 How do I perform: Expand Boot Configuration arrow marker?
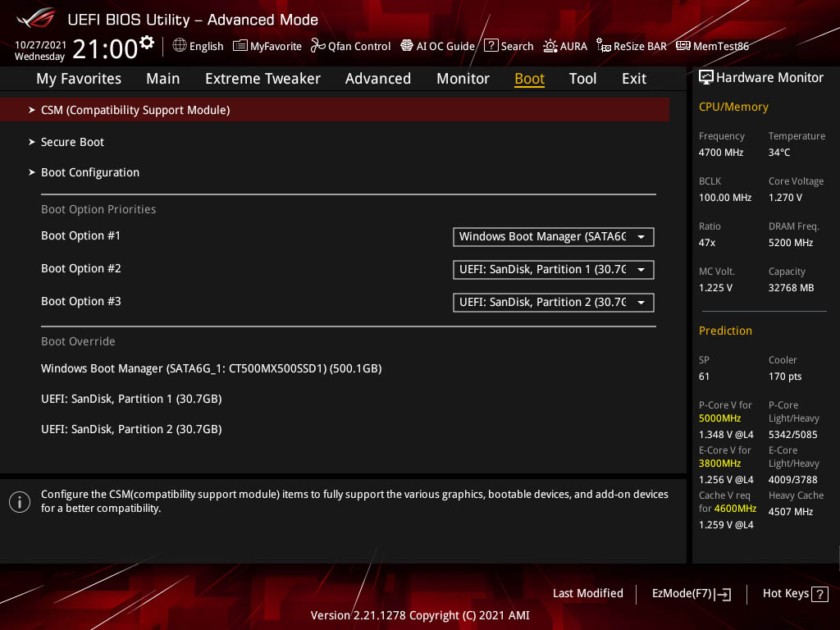point(32,172)
